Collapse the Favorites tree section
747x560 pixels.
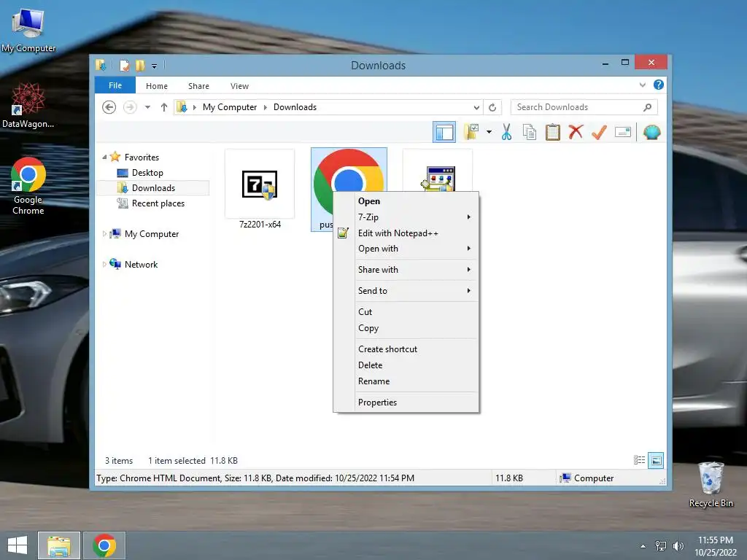[x=104, y=157]
